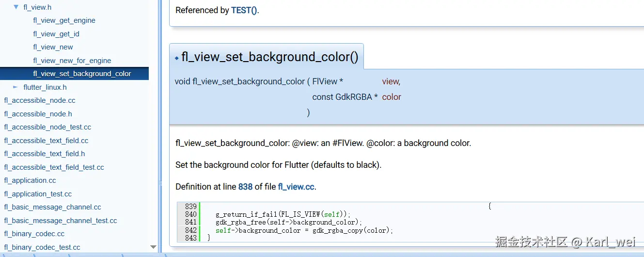Open the fl_view.cc file link
This screenshot has width=644, height=257.
coord(296,187)
